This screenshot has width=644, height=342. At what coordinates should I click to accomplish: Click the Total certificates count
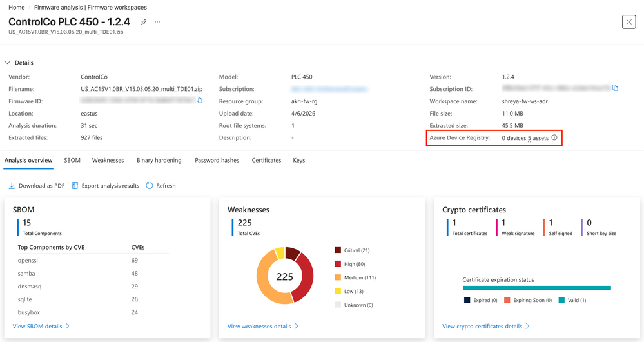(x=454, y=223)
